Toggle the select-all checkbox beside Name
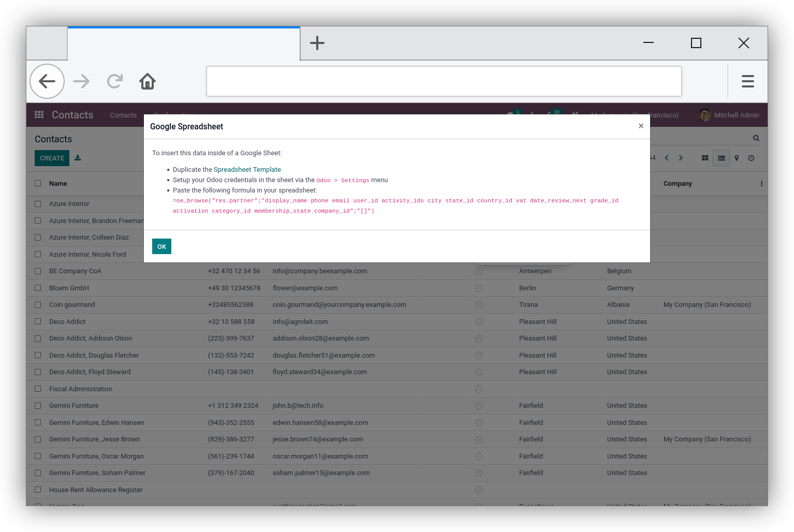This screenshot has width=794, height=532. [38, 183]
